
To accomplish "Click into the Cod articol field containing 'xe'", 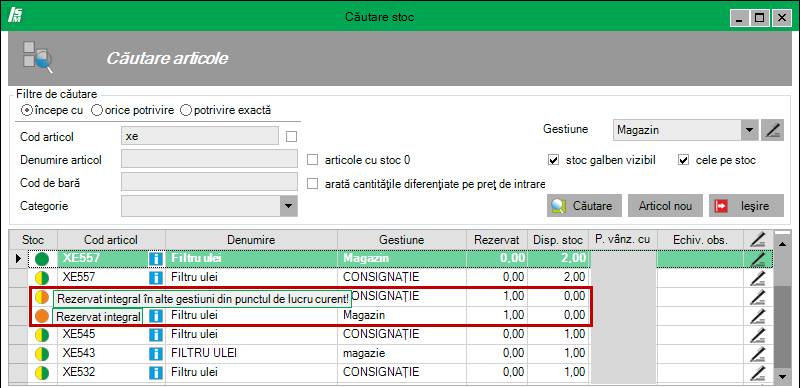I will coord(200,136).
